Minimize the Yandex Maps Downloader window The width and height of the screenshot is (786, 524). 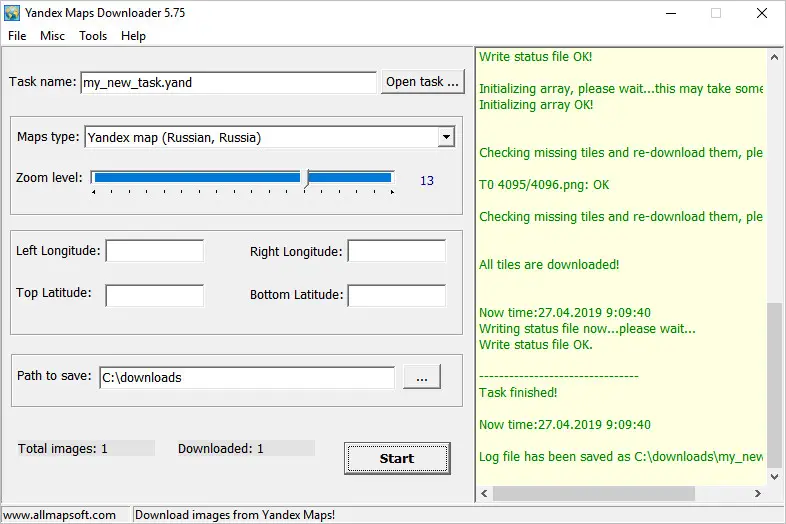[x=671, y=14]
